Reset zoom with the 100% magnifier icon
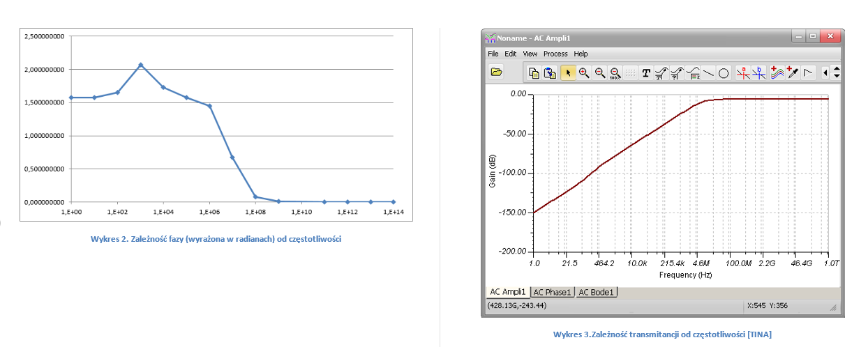Image resolution: width=868 pixels, height=347 pixels. (615, 72)
